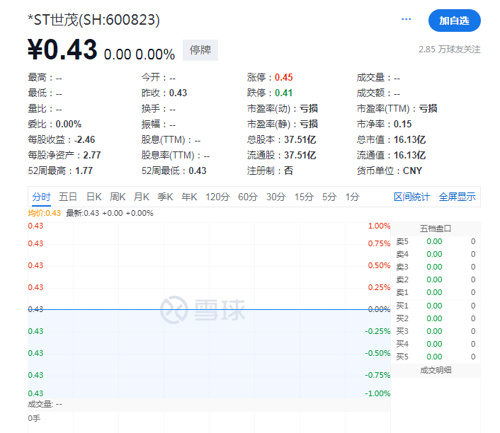Click the 每股净资产 value 2.77

pyautogui.click(x=92, y=155)
